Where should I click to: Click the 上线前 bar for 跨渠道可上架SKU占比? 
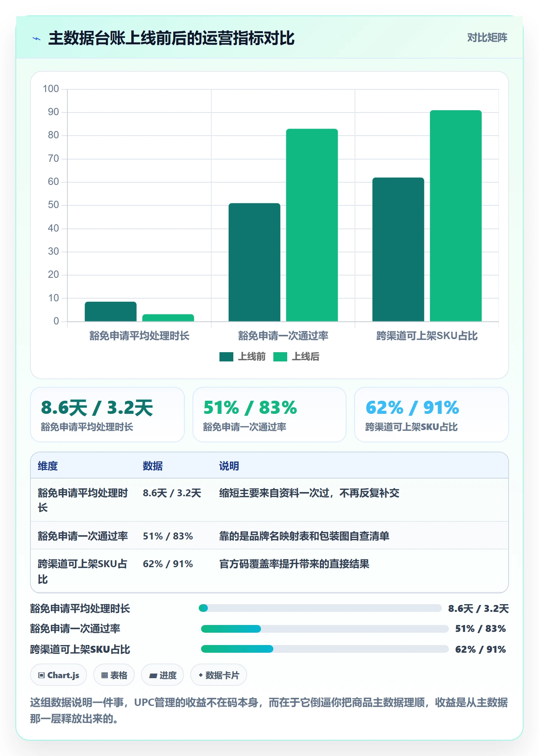pos(398,249)
